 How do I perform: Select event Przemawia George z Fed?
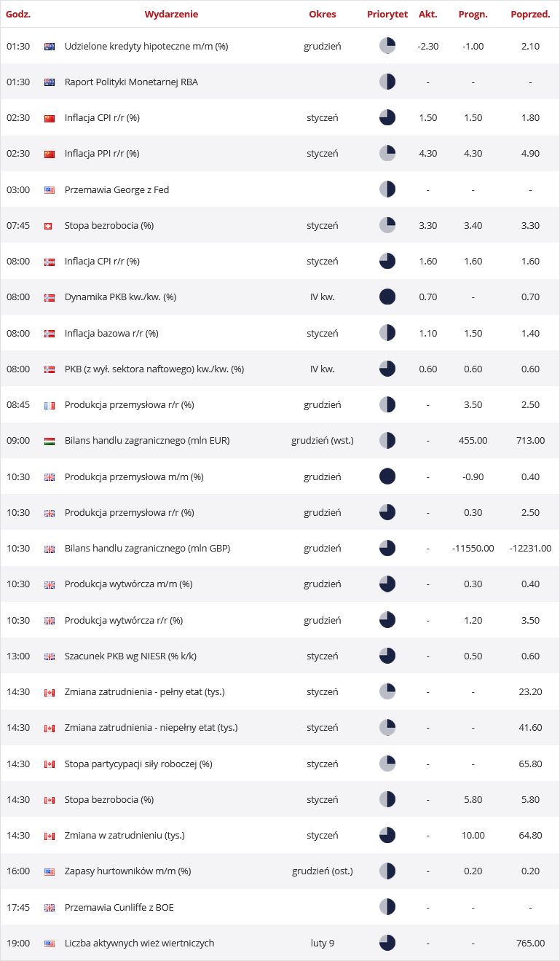(117, 189)
